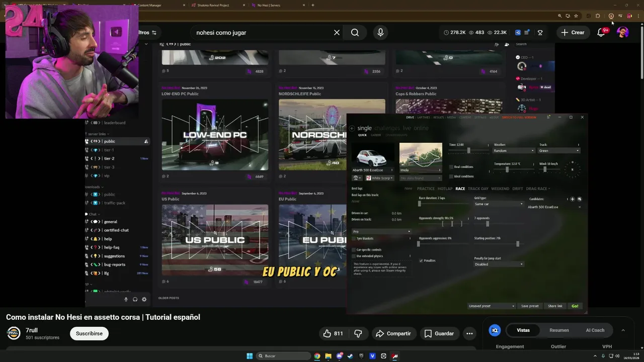This screenshot has height=362, width=644.
Task: Select the Career sub-tab
Action: [376, 135]
